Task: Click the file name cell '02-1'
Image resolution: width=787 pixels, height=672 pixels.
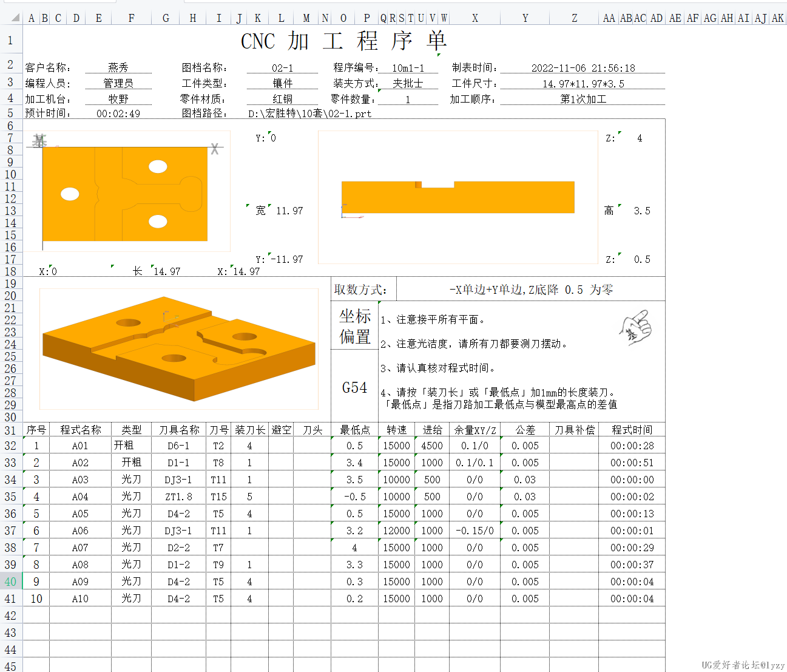Action: [x=282, y=68]
